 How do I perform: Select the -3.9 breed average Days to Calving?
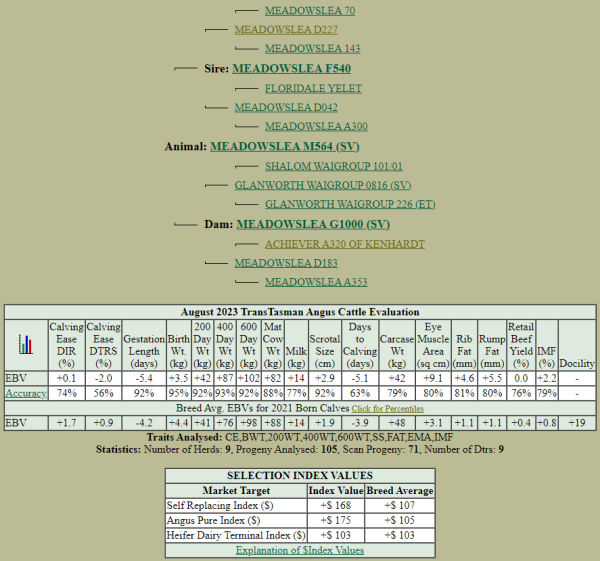tap(360, 423)
